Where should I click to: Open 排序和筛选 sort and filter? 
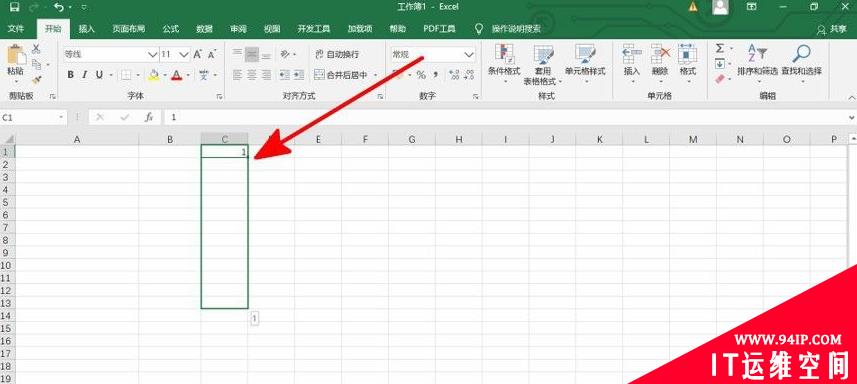point(757,63)
